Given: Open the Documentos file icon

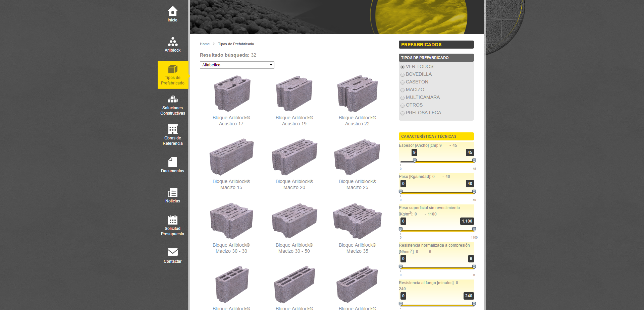Looking at the screenshot, I should (172, 162).
